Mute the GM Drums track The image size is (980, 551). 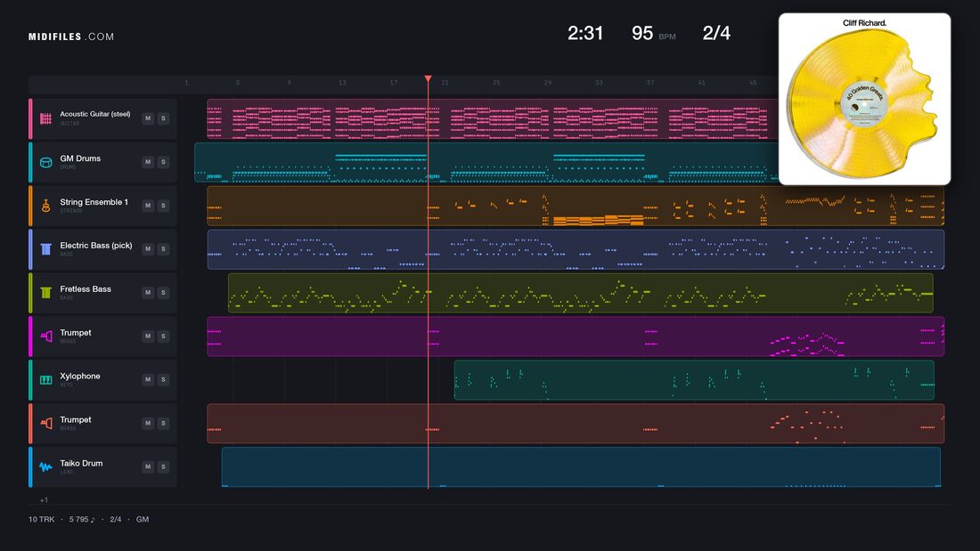click(x=148, y=162)
